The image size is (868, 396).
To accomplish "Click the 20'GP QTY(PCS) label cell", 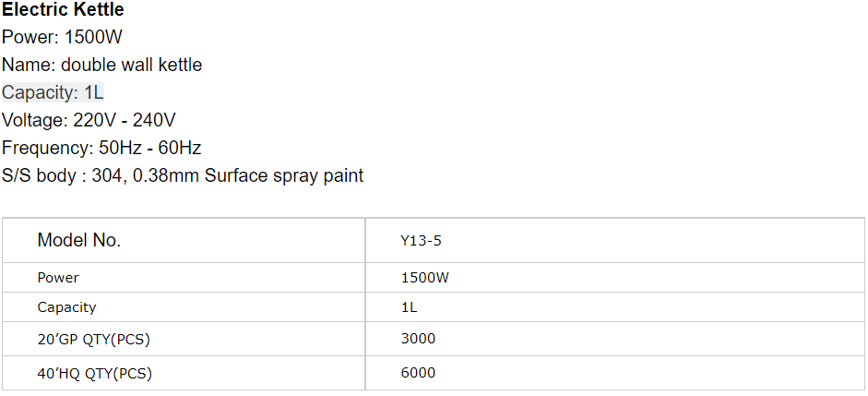I will click(184, 339).
